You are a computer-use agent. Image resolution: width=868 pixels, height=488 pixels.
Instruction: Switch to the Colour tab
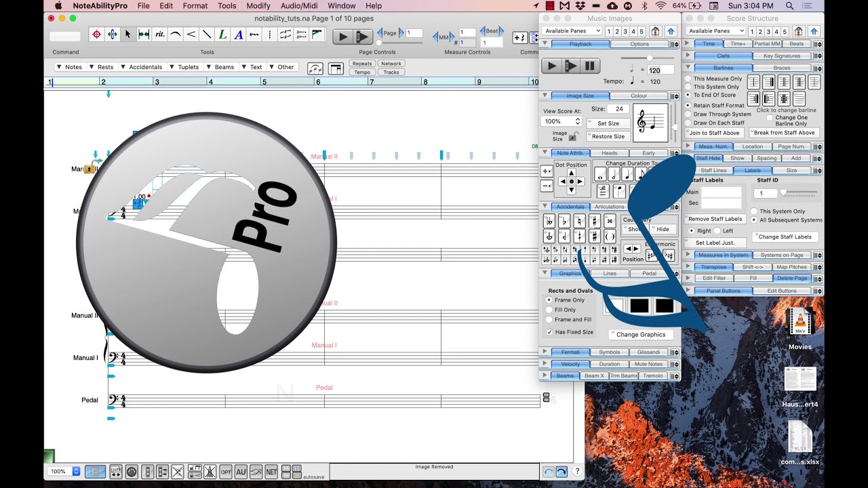pyautogui.click(x=639, y=96)
